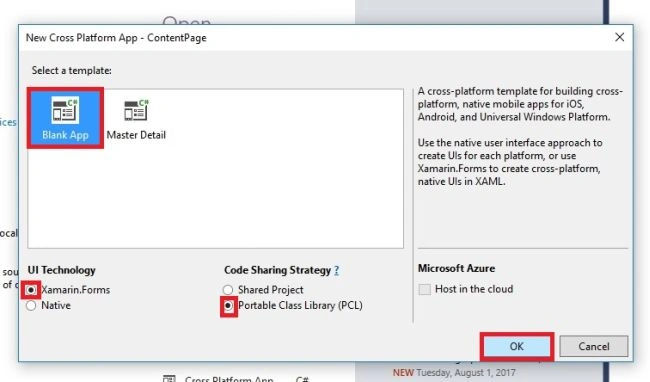Viewport: 650px width, 382px height.
Task: Click the template description text pane
Action: (x=520, y=136)
